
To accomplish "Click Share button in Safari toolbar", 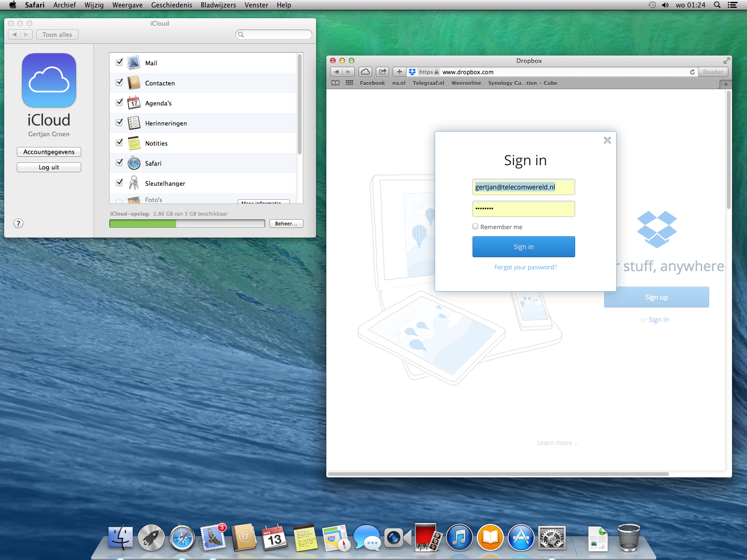I will pyautogui.click(x=382, y=72).
